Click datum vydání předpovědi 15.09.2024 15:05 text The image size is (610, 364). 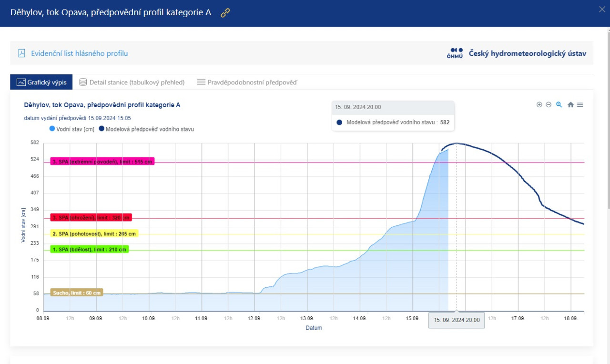[78, 118]
